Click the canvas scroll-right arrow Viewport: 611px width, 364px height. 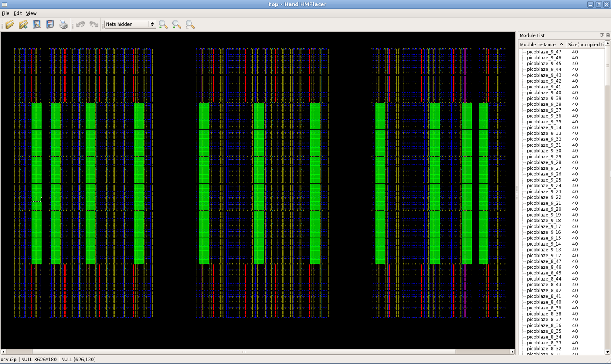tap(512, 352)
